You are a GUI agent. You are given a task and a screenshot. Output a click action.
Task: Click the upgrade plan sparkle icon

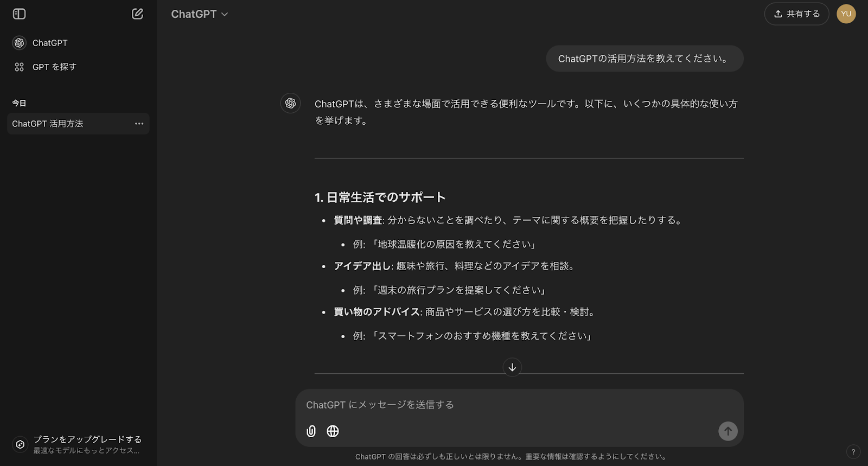20,444
